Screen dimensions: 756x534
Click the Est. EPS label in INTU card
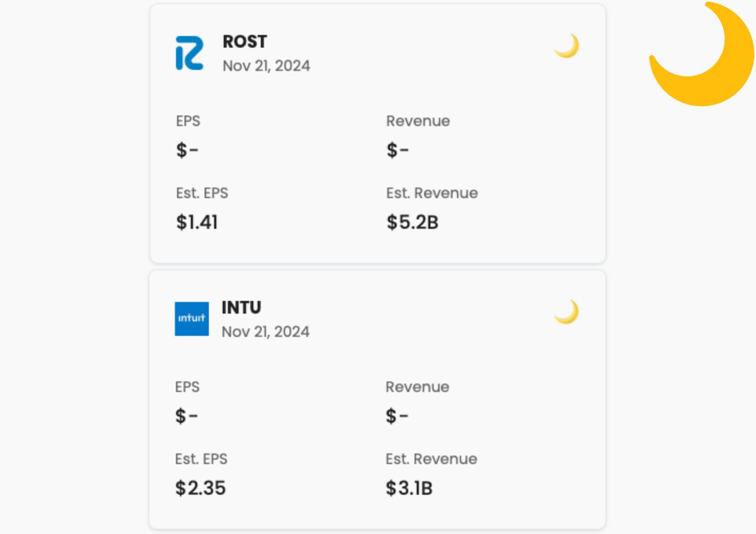tap(202, 458)
